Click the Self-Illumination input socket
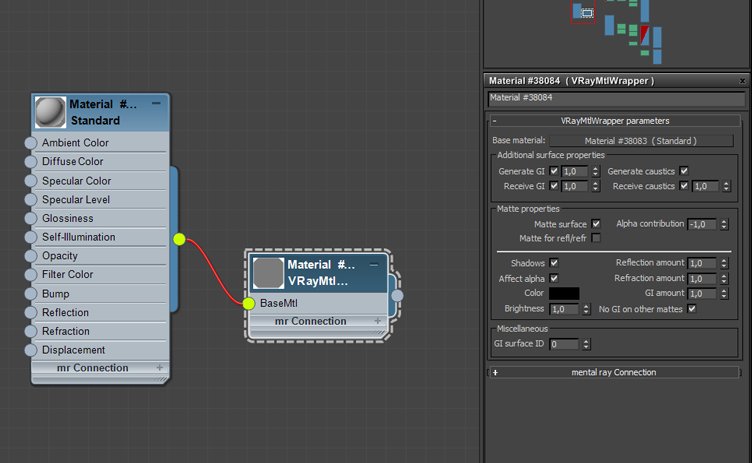The width and height of the screenshot is (752, 463). pos(31,237)
